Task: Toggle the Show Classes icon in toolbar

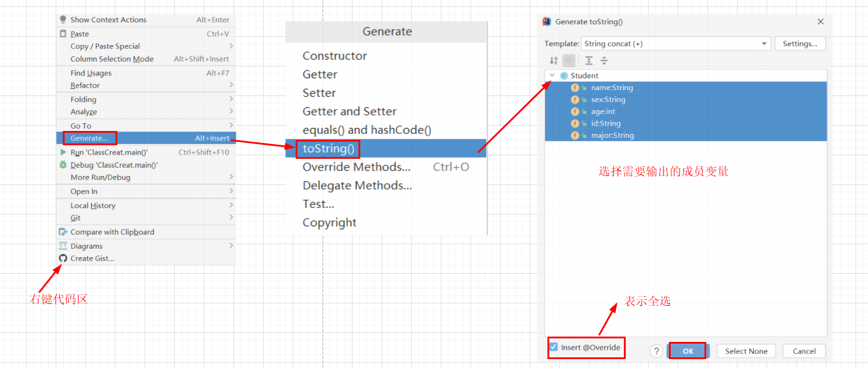Action: pos(569,60)
